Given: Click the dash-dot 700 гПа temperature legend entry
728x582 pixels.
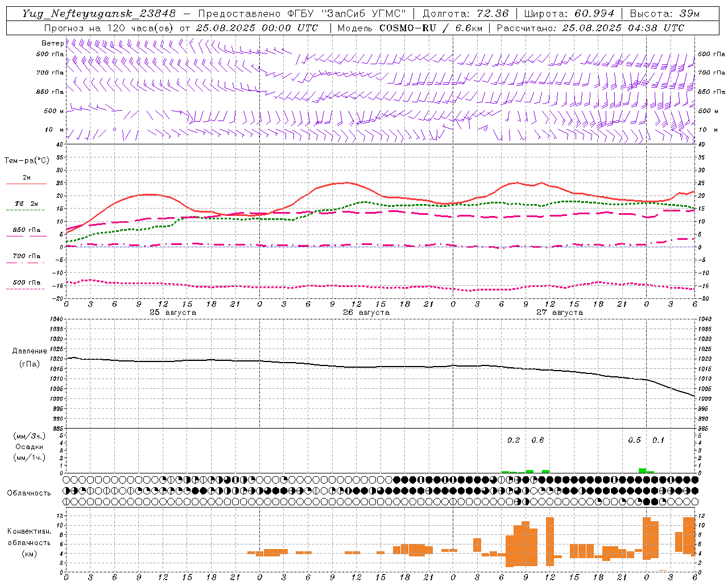Looking at the screenshot, I should [x=26, y=256].
